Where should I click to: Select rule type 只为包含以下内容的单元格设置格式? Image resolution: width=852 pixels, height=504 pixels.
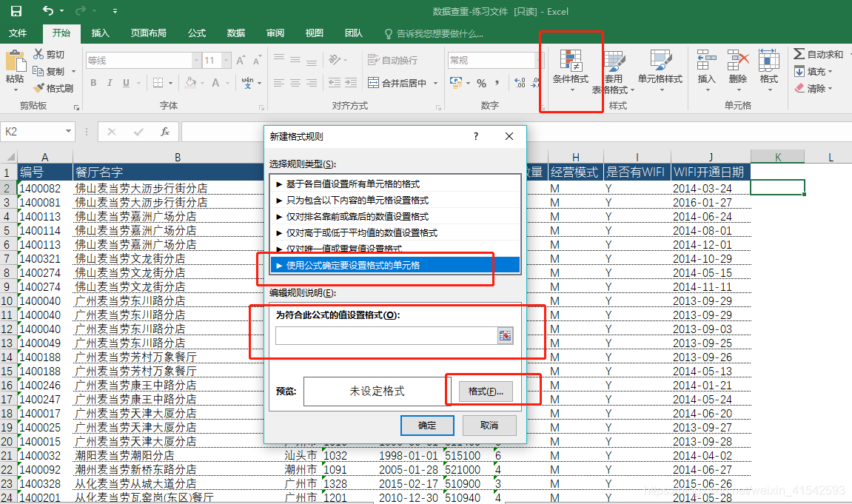click(x=395, y=200)
